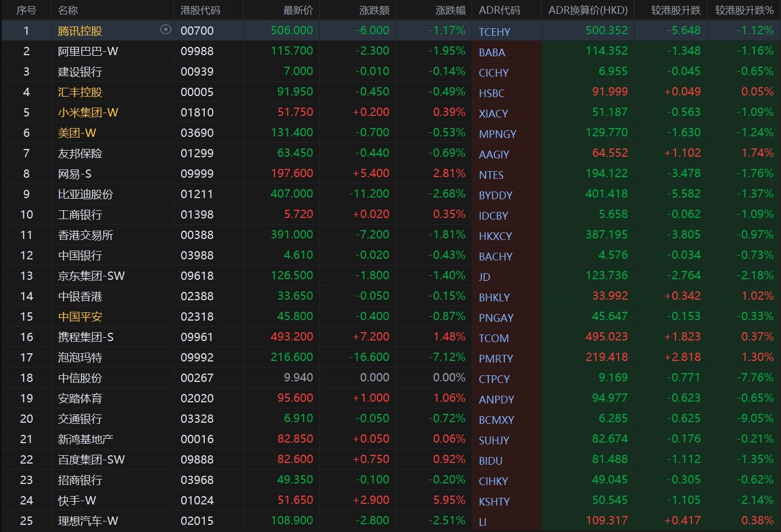The image size is (781, 532).
Task: Click the 较港股升跌% column header
Action: tap(743, 10)
